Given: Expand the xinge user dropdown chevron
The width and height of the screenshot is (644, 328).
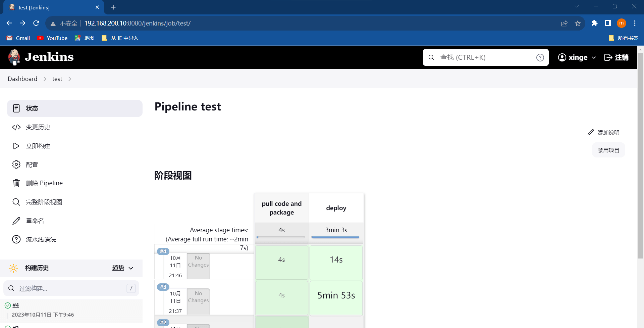Looking at the screenshot, I should 594,58.
